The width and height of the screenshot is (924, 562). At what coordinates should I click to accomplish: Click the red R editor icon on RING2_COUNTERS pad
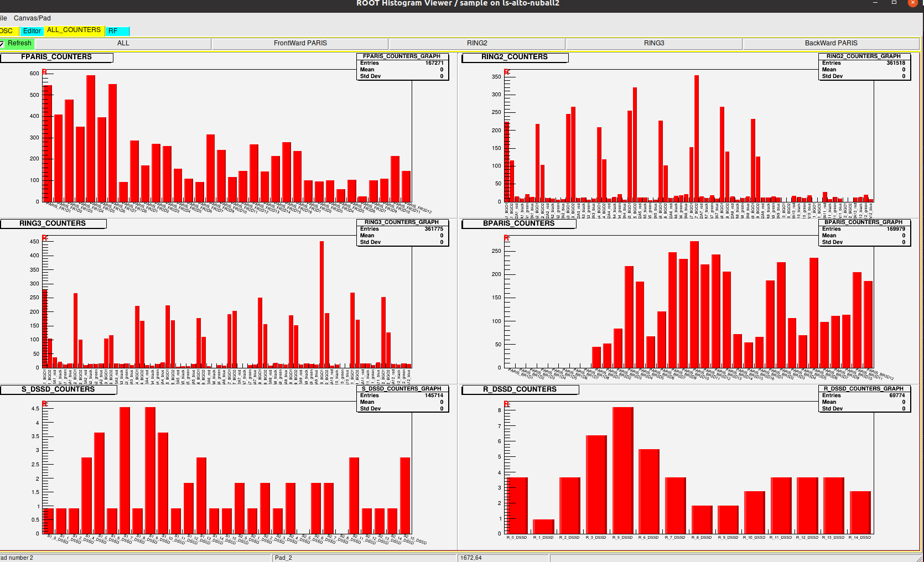(x=506, y=72)
